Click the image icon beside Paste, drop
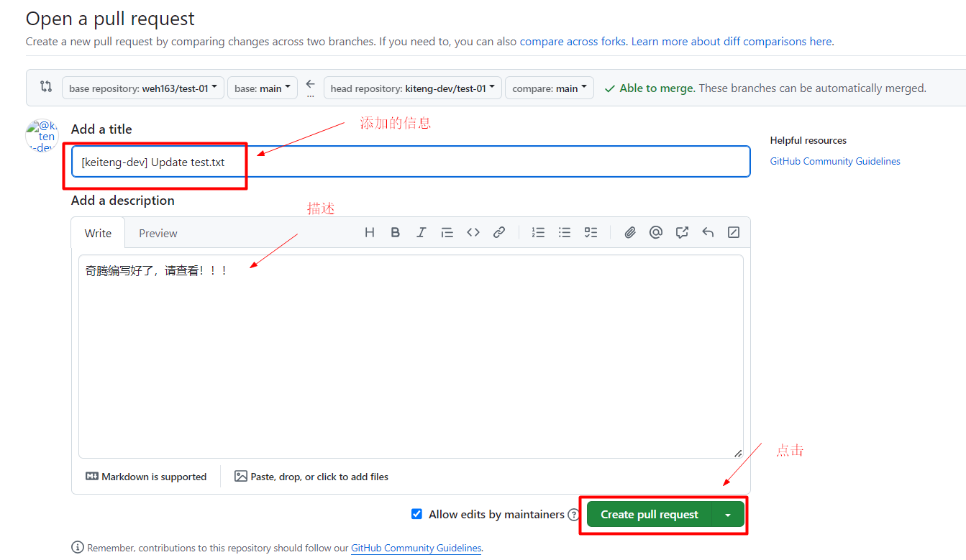The image size is (966, 560). point(241,476)
